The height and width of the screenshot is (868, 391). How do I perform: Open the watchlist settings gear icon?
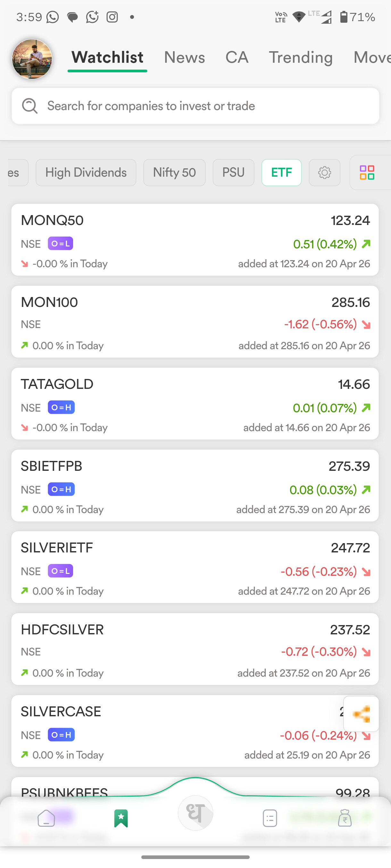(x=324, y=173)
